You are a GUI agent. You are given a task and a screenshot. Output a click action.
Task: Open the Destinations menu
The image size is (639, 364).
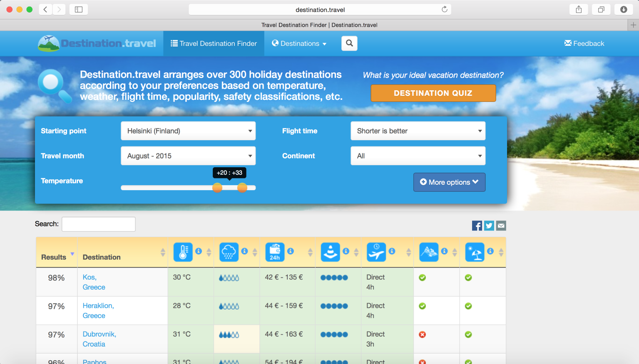point(299,44)
